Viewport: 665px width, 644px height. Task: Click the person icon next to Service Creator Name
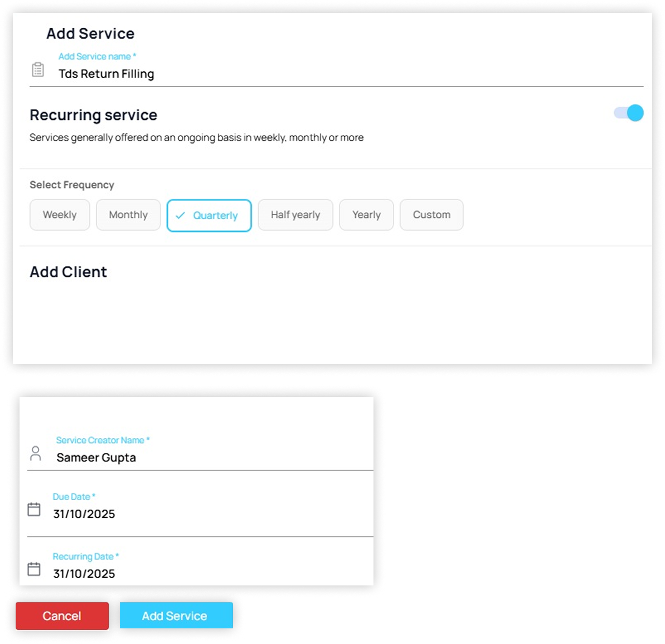(36, 453)
